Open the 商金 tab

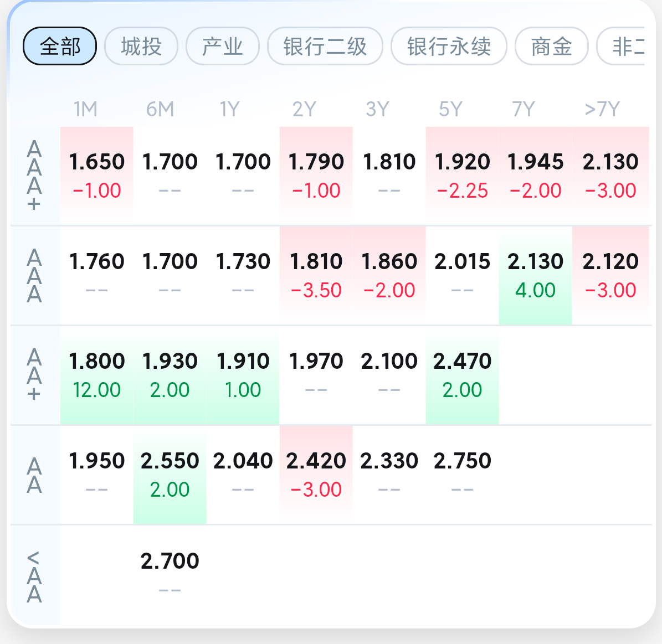click(x=551, y=46)
